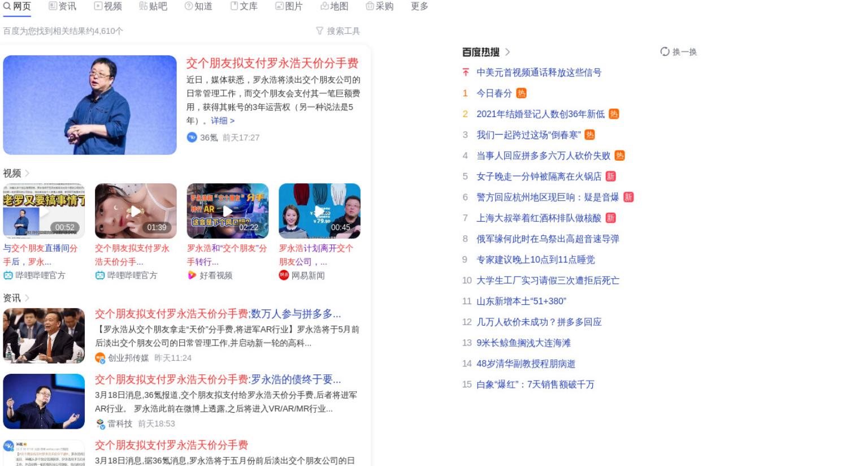
Task: Switch to the 资讯 tab
Action: tap(62, 6)
